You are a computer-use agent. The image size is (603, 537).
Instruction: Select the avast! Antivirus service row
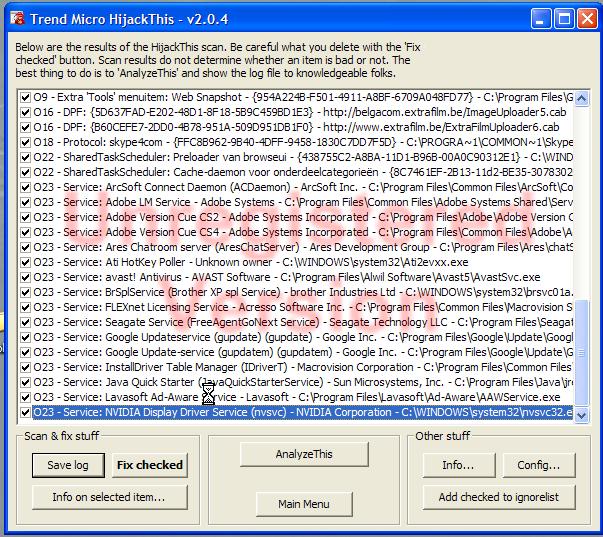pos(287,277)
